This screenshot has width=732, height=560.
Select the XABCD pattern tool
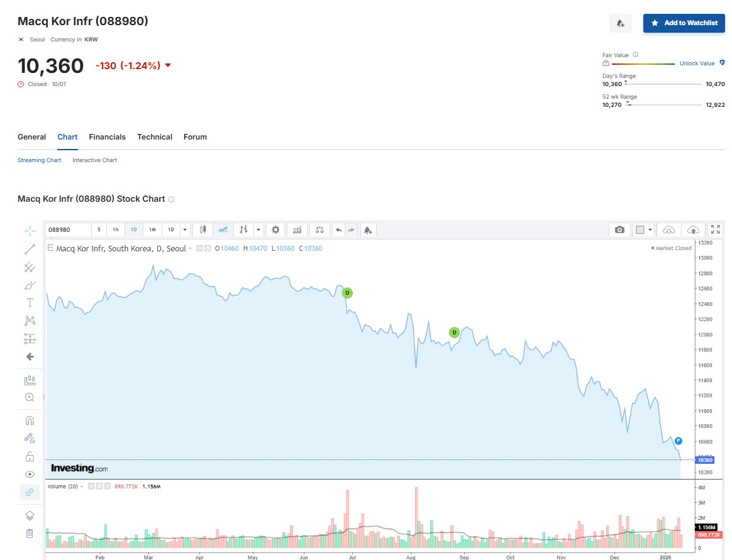coord(30,321)
